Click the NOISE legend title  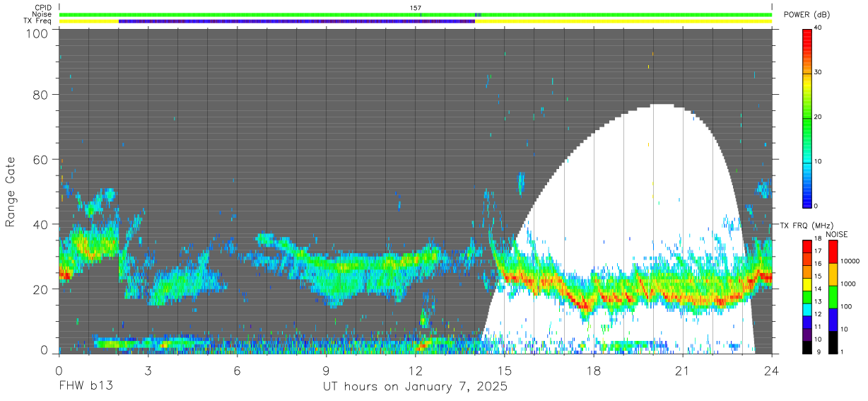(x=836, y=234)
